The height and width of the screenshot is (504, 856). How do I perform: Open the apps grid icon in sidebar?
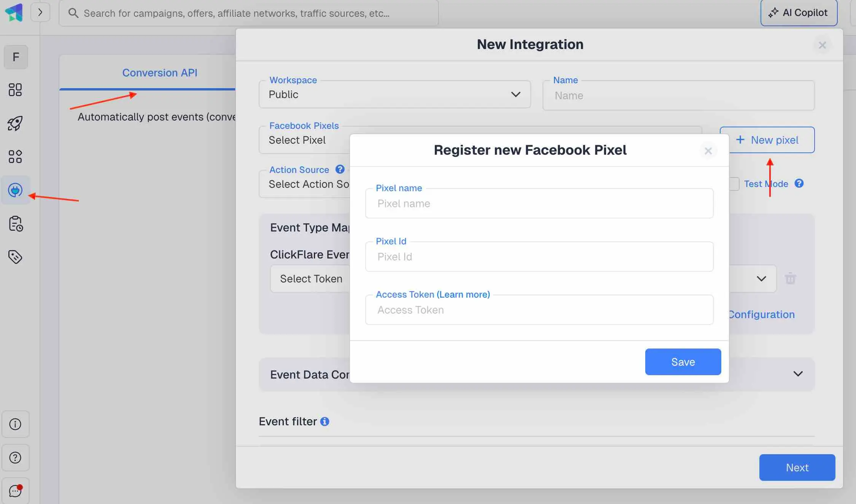(15, 156)
